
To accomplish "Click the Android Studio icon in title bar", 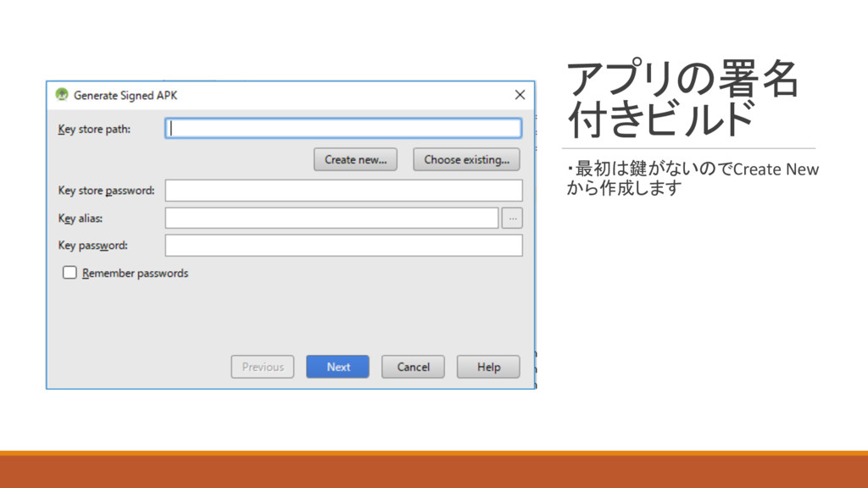I will pos(61,95).
